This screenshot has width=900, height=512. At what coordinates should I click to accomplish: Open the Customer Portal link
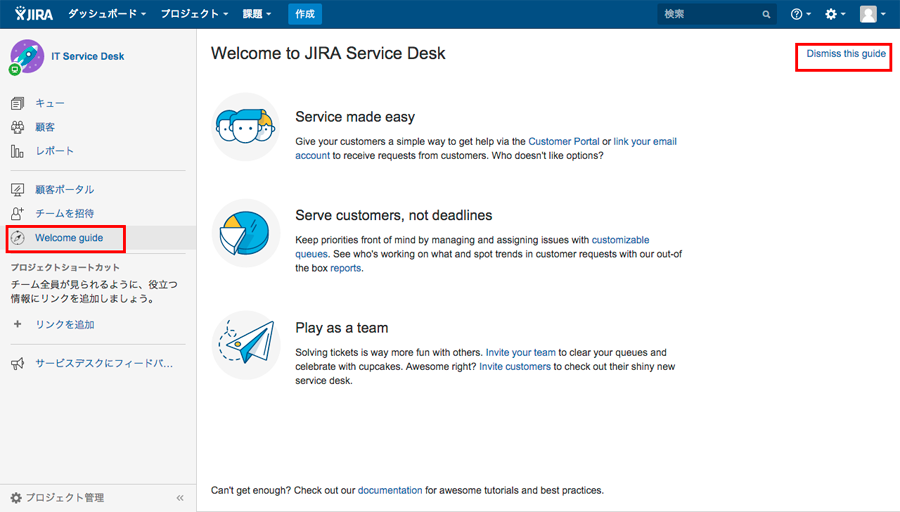[x=564, y=141]
